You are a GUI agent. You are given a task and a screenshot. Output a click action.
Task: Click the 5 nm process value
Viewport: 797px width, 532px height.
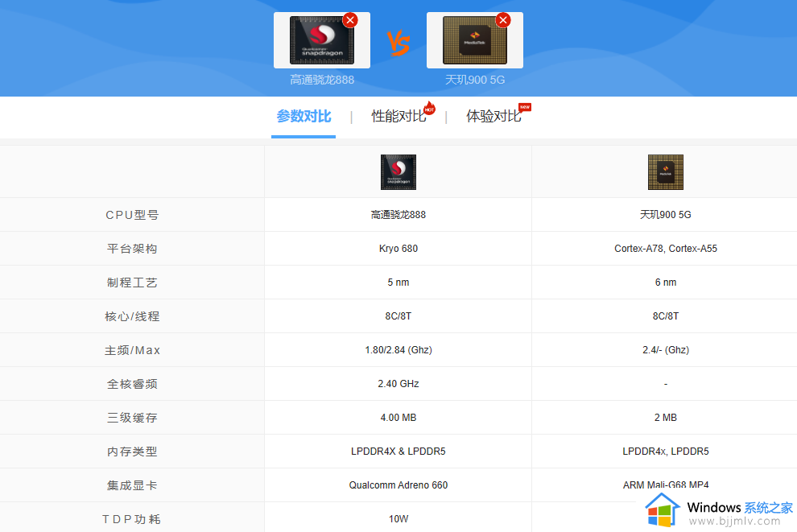pos(398,282)
